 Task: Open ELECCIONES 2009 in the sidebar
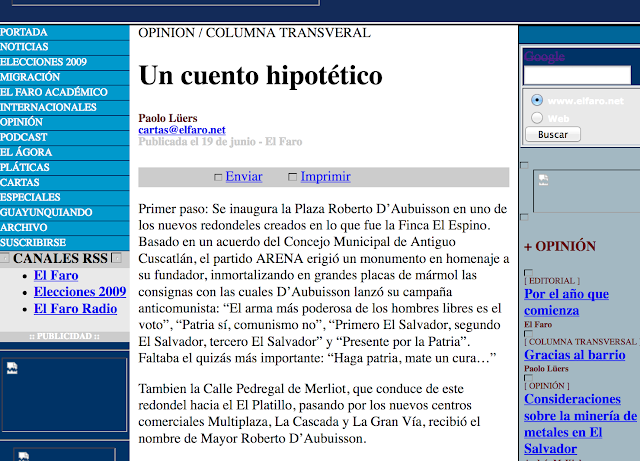click(43, 62)
